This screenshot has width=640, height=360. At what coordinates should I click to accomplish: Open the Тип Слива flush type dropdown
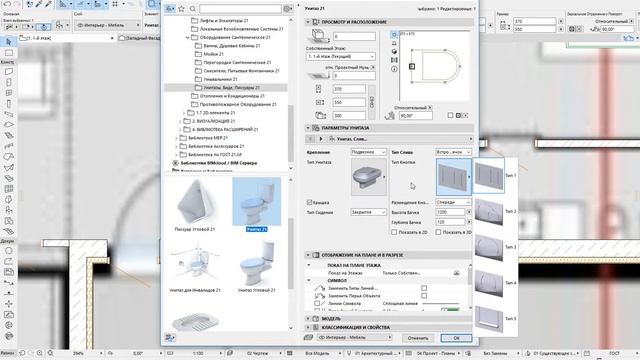453,152
